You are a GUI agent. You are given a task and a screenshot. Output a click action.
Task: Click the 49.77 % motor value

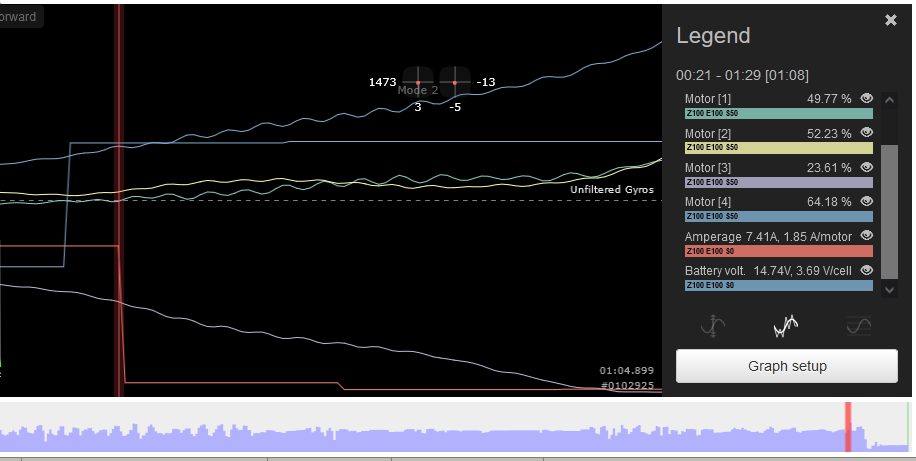click(829, 99)
